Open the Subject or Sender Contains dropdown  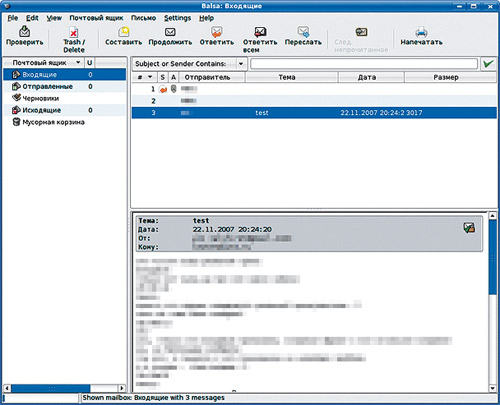click(190, 64)
